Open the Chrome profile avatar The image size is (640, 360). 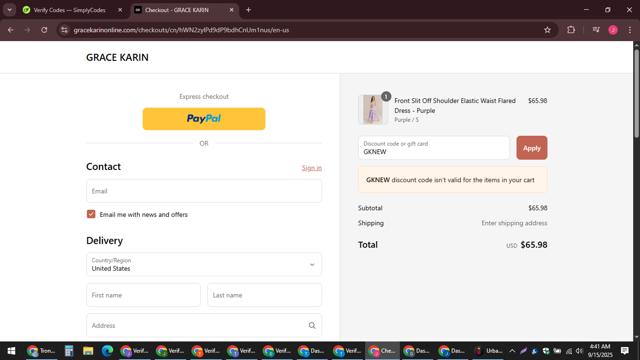tap(613, 30)
